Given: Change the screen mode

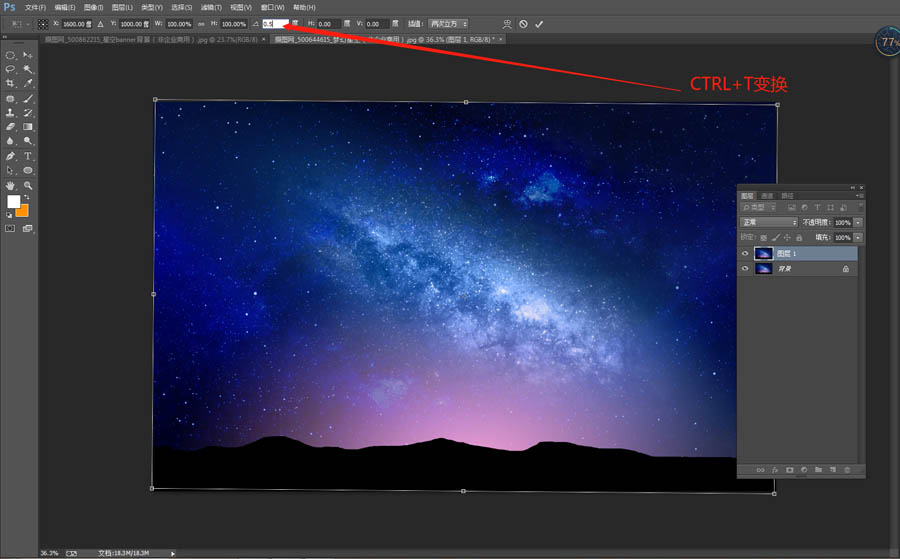Looking at the screenshot, I should pyautogui.click(x=28, y=228).
